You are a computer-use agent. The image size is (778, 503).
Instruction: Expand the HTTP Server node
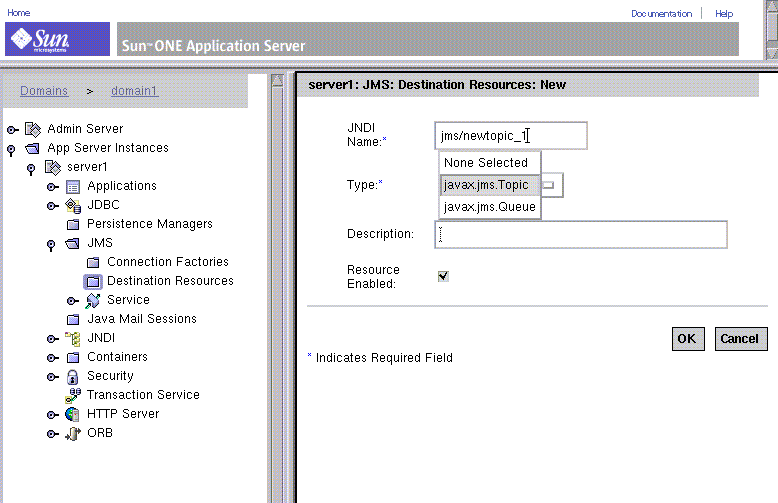click(x=53, y=415)
